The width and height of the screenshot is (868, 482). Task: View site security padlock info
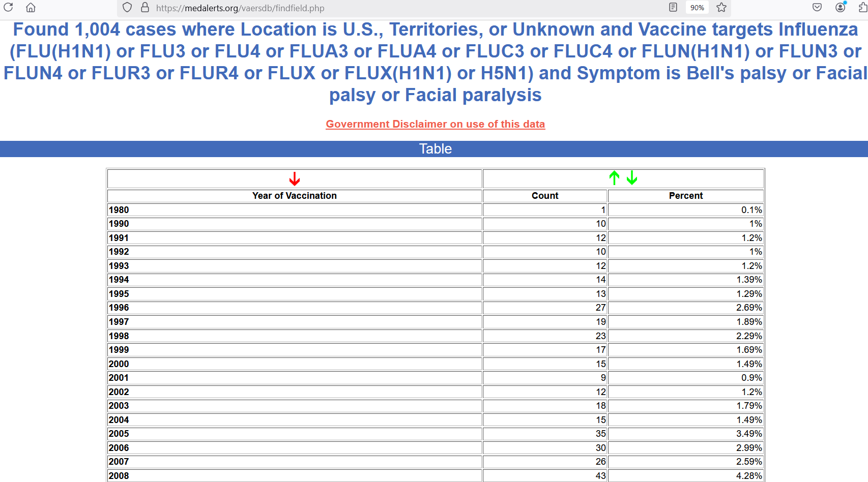145,8
